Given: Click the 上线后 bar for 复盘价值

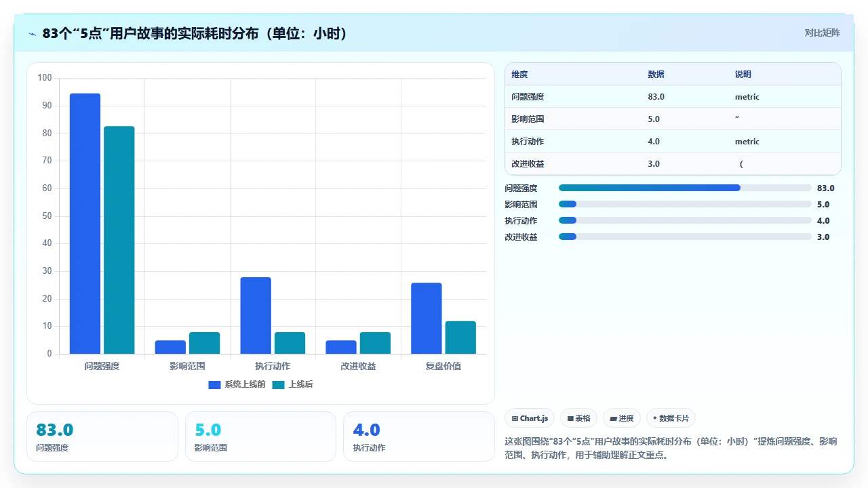Looking at the screenshot, I should pos(460,338).
